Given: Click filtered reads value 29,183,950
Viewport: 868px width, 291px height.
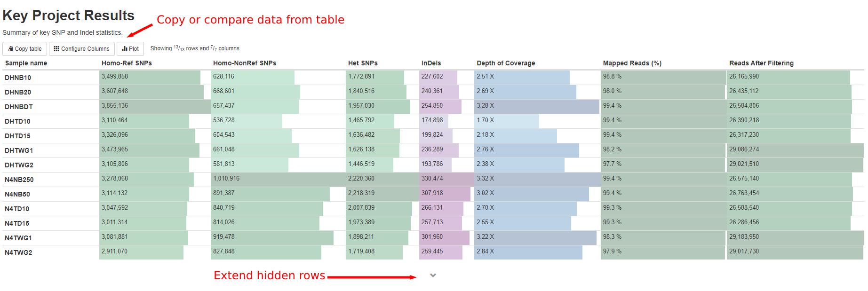Looking at the screenshot, I should pos(744,237).
